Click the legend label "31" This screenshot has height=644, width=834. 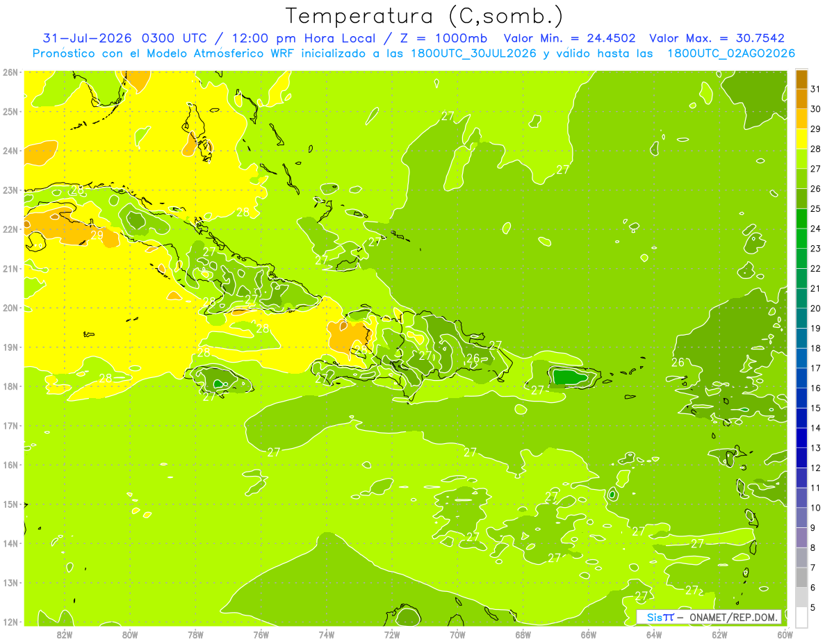tap(816, 89)
